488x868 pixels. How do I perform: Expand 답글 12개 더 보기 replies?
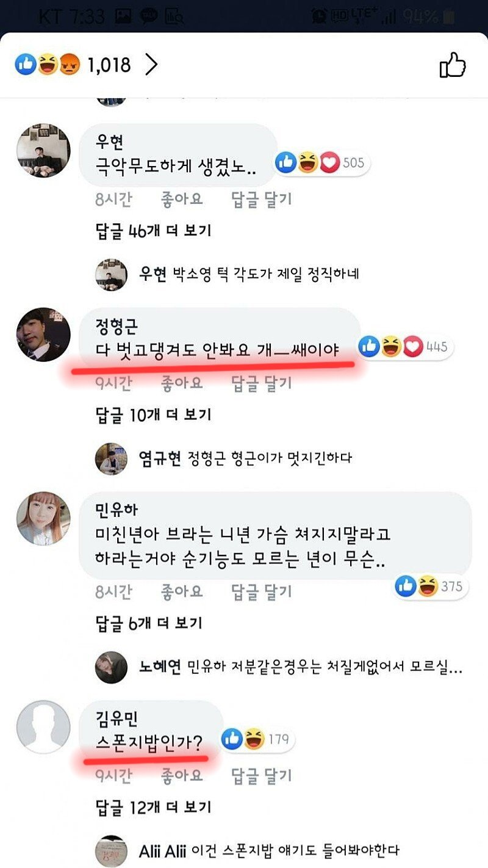click(x=154, y=808)
